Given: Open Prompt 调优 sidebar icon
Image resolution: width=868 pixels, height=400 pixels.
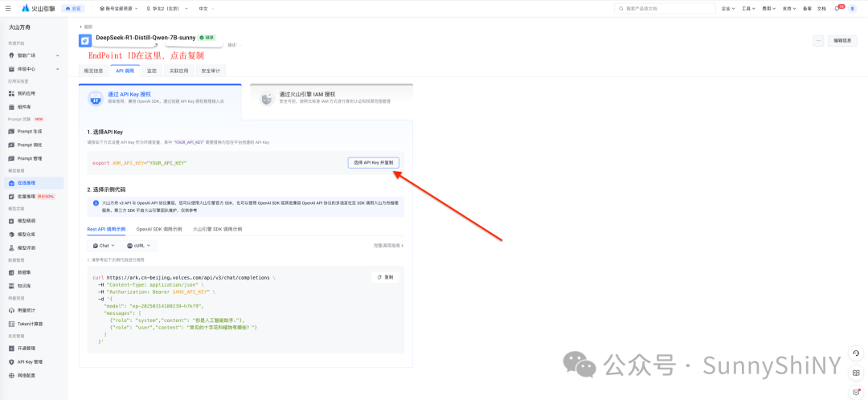Looking at the screenshot, I should 11,145.
